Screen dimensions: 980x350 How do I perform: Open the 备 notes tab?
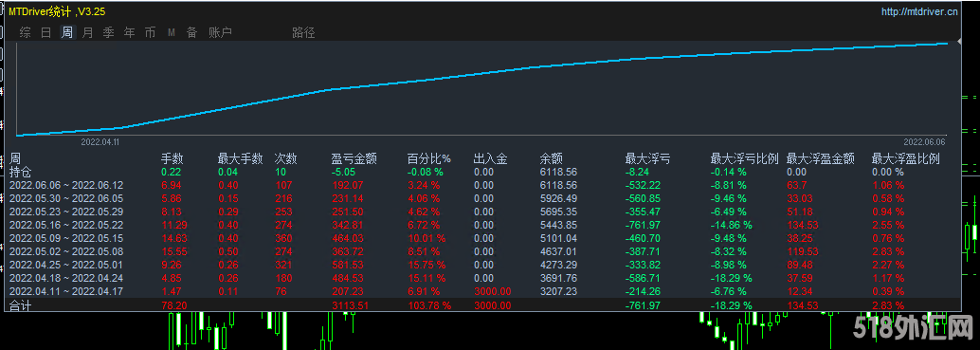pos(191,32)
